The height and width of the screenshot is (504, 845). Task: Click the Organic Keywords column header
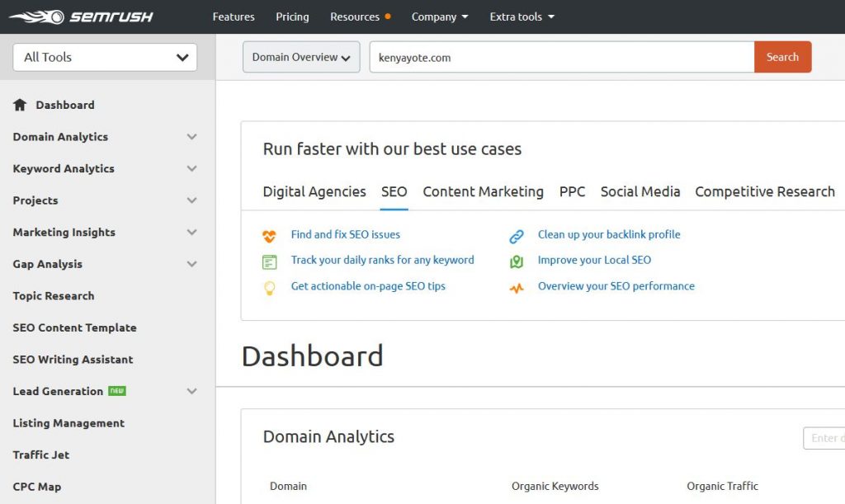click(555, 486)
